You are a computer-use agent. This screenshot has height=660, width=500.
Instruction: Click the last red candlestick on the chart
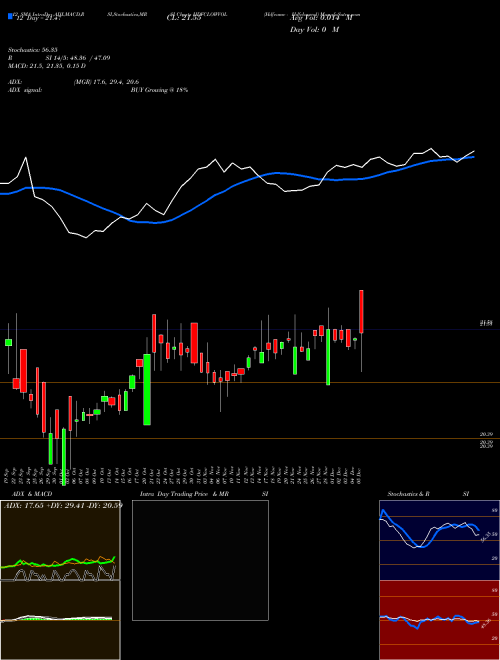pos(361,311)
